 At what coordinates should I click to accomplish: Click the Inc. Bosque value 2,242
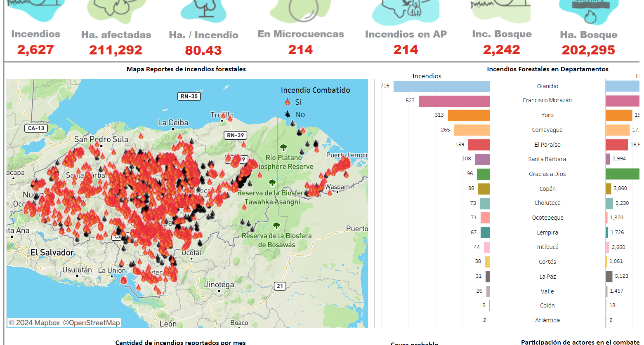(x=502, y=50)
